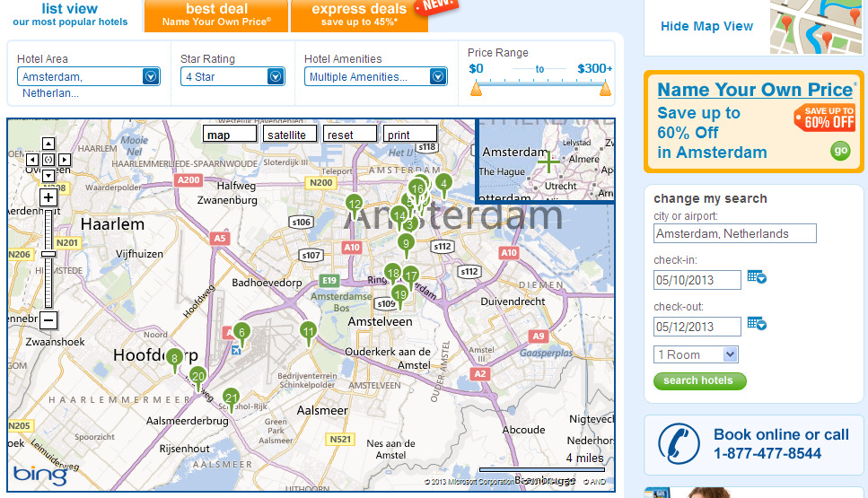Click the check-out date field
This screenshot has width=868, height=498.
697,327
